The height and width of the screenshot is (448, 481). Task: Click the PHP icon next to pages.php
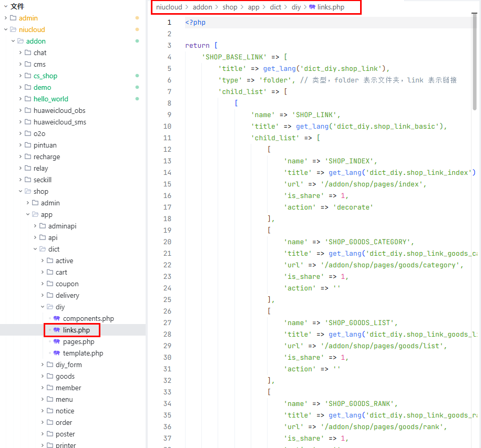(56, 342)
